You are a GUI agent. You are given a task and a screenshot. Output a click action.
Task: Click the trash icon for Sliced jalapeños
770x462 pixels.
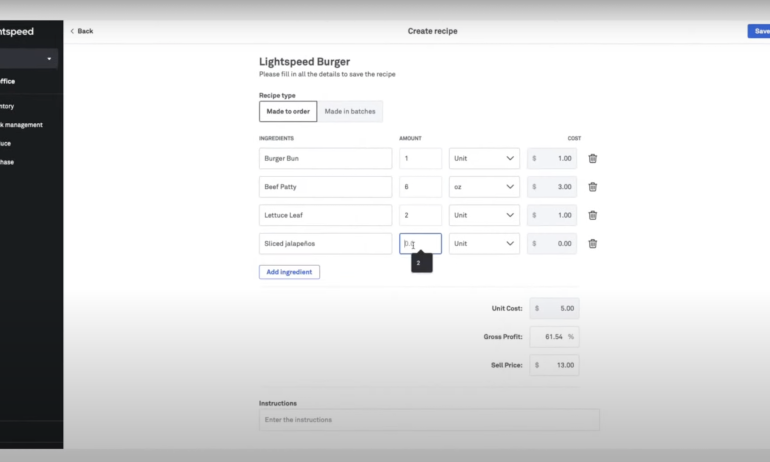[x=592, y=243]
